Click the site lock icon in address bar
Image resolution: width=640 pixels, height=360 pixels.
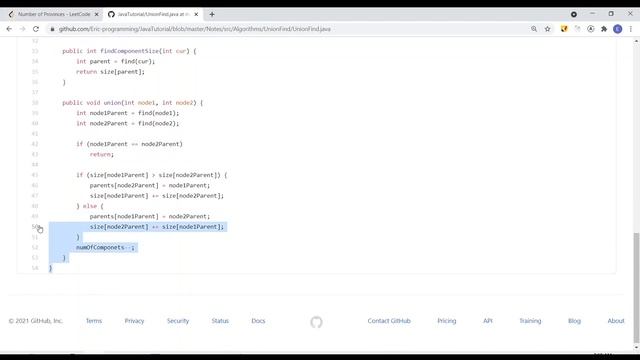click(52, 29)
